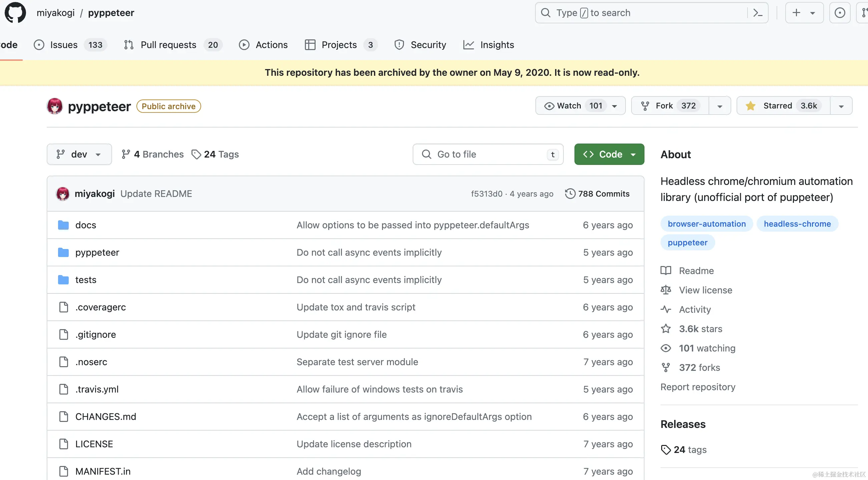
Task: Click the miyakogi avatar beside Update README
Action: click(63, 194)
